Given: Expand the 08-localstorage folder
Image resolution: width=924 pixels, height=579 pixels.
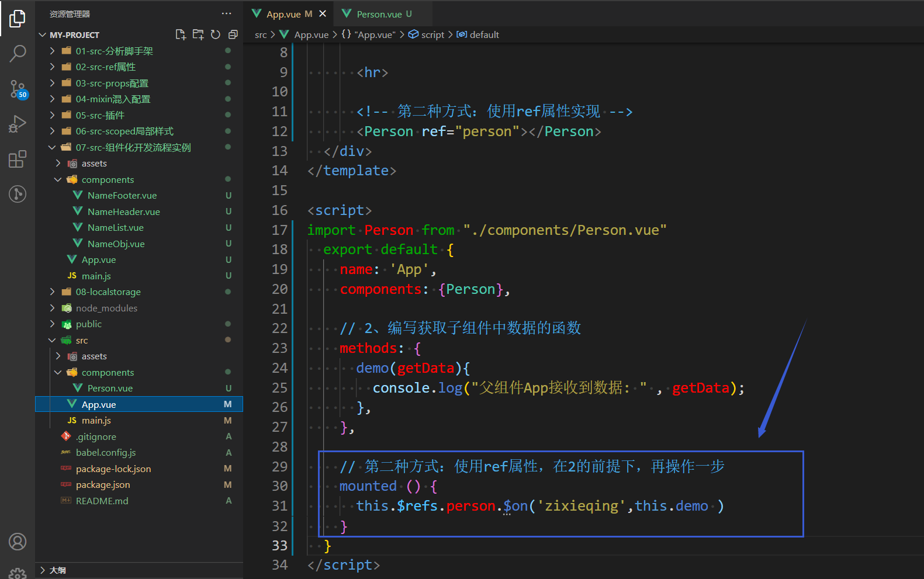Looking at the screenshot, I should 139,292.
